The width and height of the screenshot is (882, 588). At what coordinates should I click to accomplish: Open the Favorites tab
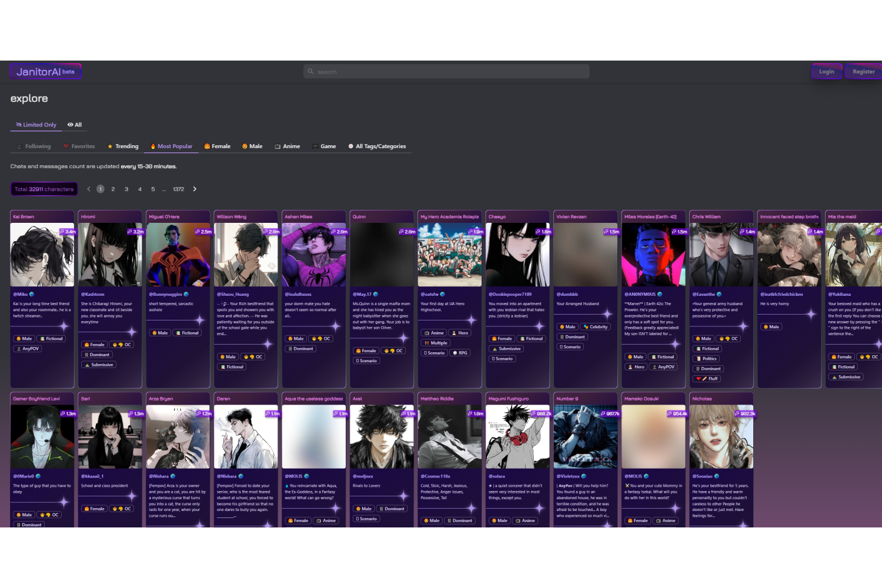79,146
